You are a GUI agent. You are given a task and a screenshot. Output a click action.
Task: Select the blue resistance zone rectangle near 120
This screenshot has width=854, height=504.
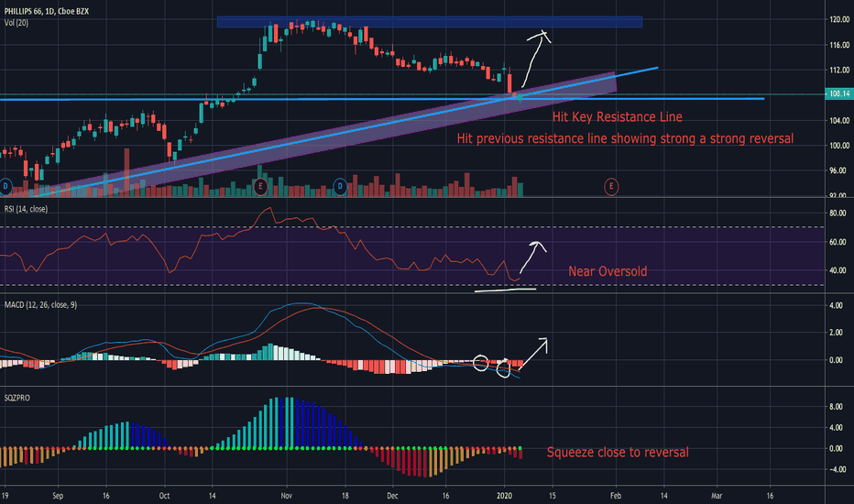pyautogui.click(x=430, y=22)
